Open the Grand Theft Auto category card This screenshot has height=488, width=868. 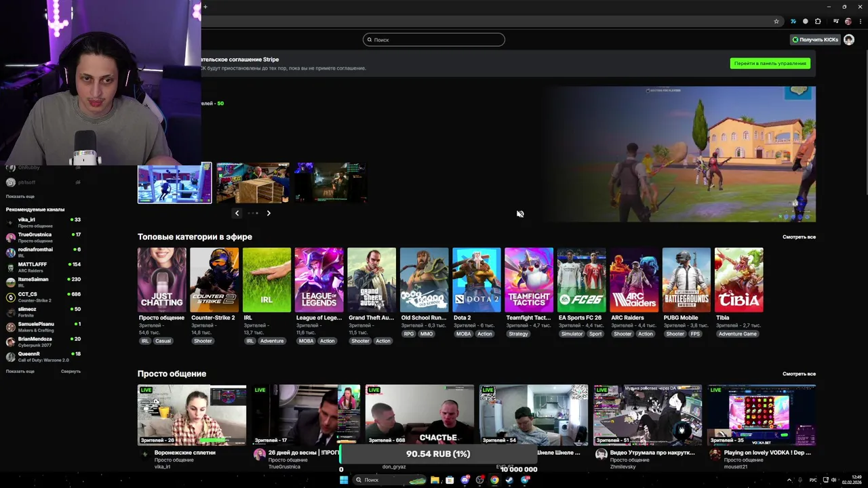click(372, 280)
